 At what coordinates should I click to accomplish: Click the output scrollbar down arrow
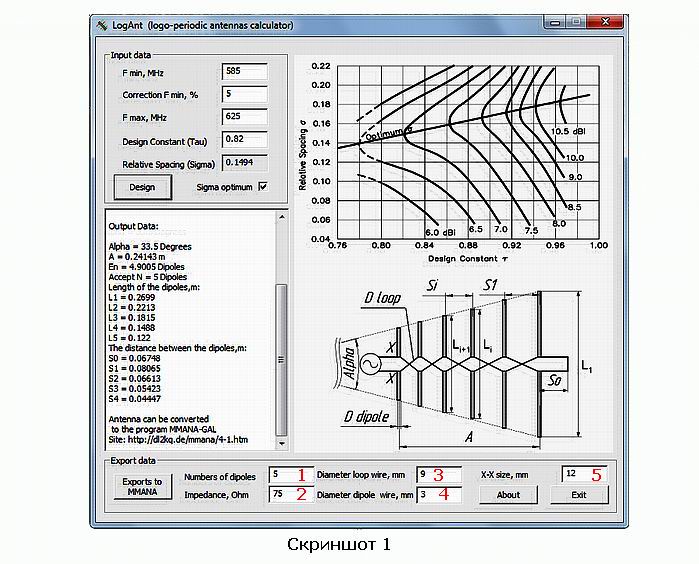point(282,443)
